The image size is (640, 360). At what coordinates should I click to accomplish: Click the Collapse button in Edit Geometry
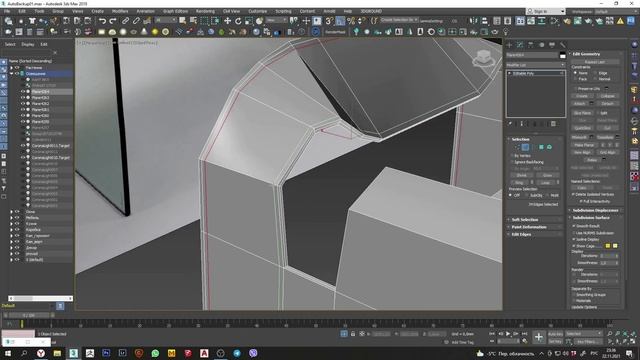(607, 96)
